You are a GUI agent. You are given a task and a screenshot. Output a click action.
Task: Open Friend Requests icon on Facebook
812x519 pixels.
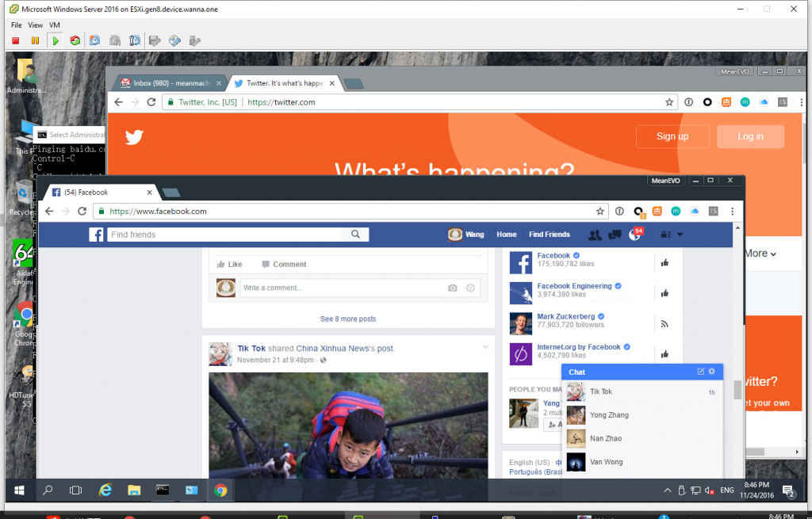(595, 235)
